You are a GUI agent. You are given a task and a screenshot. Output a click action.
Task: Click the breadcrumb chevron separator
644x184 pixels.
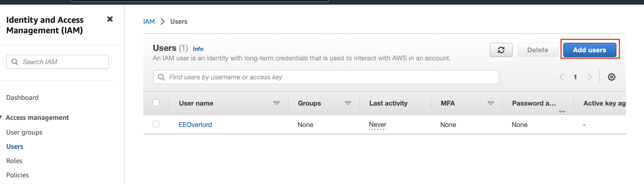point(163,21)
